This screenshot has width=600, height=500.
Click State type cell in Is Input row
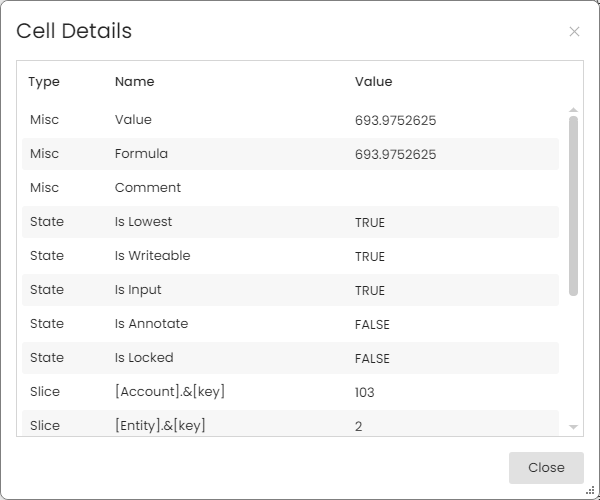pyautogui.click(x=47, y=290)
